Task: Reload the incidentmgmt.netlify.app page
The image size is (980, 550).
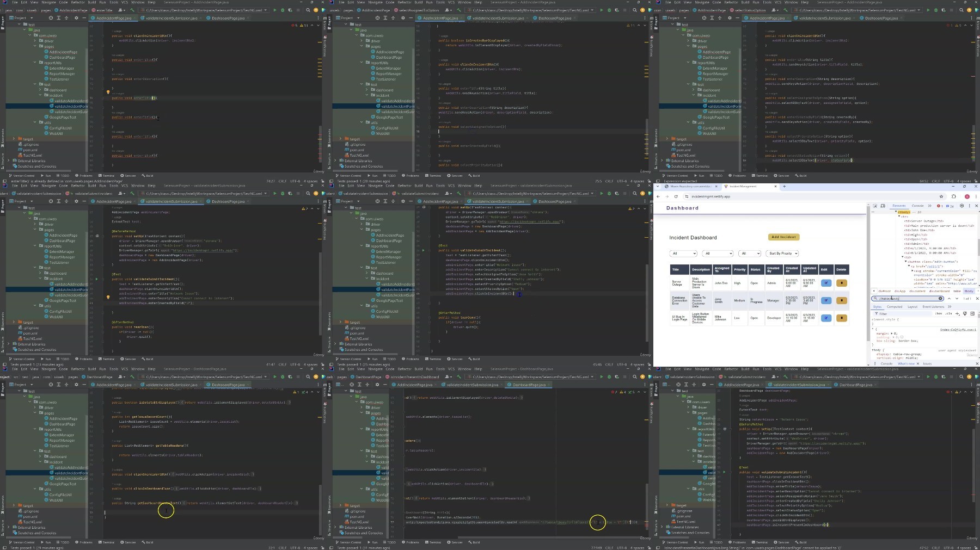Action: pos(676,196)
